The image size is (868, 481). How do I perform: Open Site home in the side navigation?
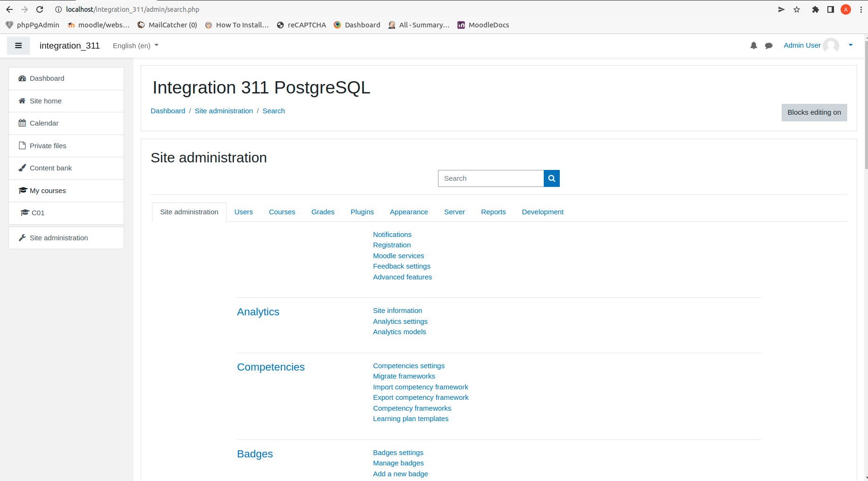67,101
